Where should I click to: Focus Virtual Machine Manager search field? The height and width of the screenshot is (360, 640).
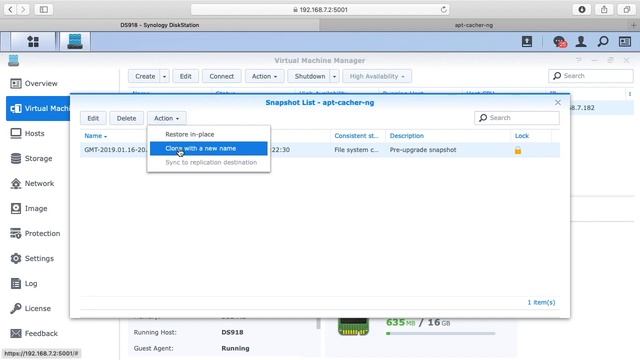pyautogui.click(x=591, y=76)
